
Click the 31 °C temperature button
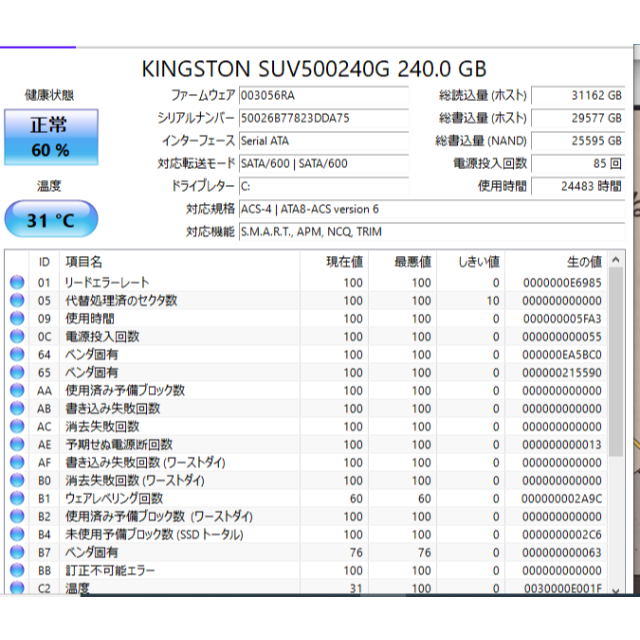51,219
